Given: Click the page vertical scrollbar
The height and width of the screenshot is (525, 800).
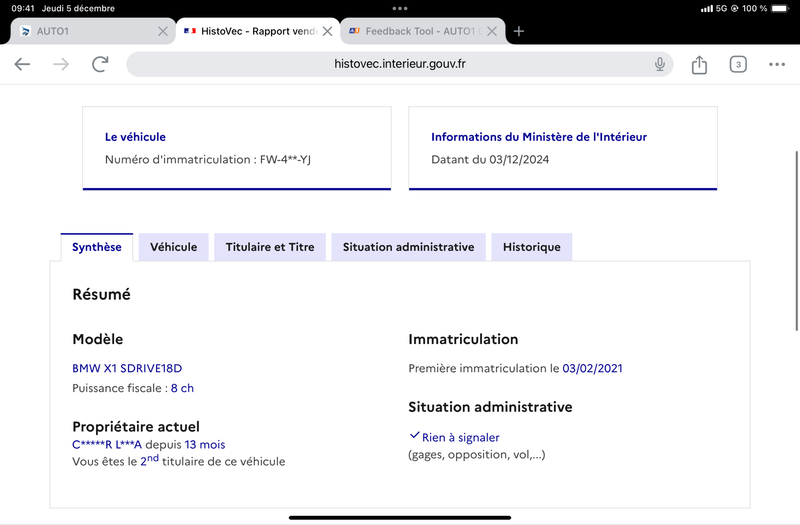Looking at the screenshot, I should point(796,241).
